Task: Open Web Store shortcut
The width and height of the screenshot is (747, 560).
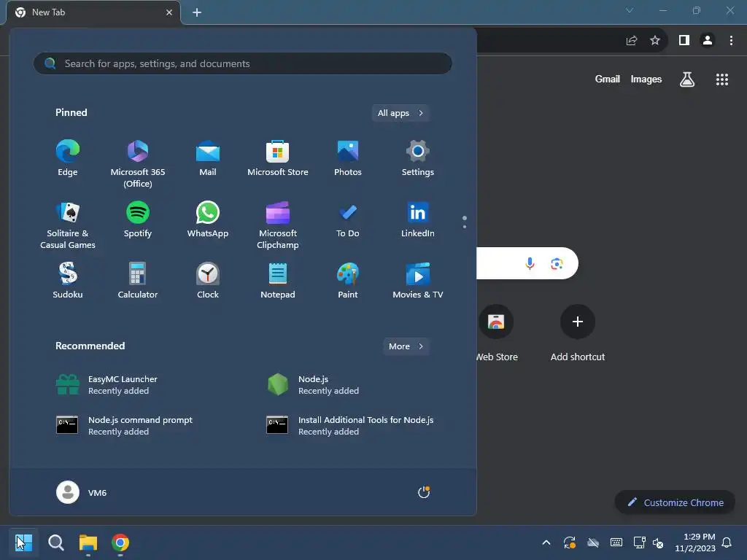Action: 496,333
